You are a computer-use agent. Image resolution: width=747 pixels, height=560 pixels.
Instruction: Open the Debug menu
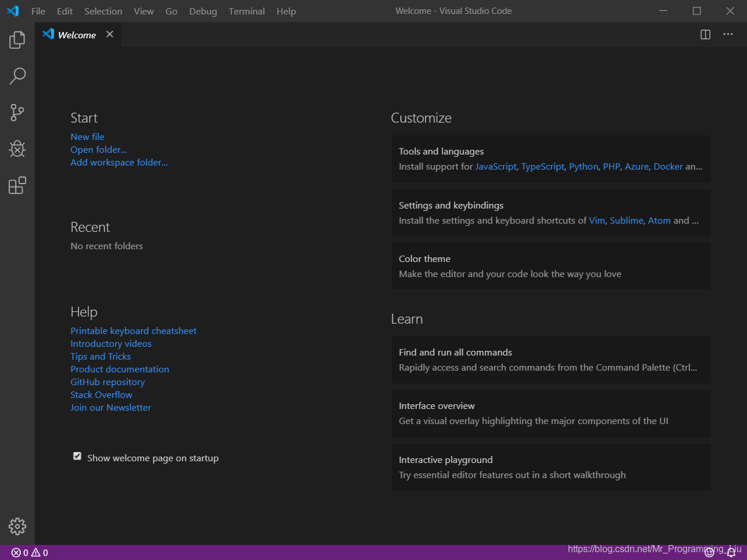click(x=203, y=11)
